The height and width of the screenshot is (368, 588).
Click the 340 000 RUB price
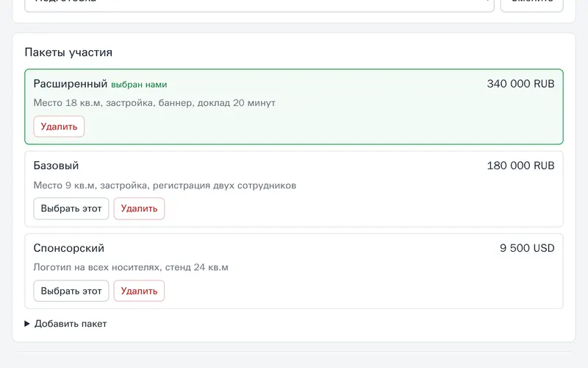point(520,84)
